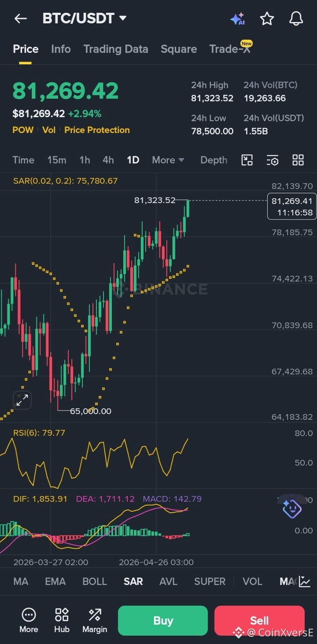This screenshot has height=644, width=317.
Task: Tap the 24h Low value 78,500.00
Action: click(212, 131)
